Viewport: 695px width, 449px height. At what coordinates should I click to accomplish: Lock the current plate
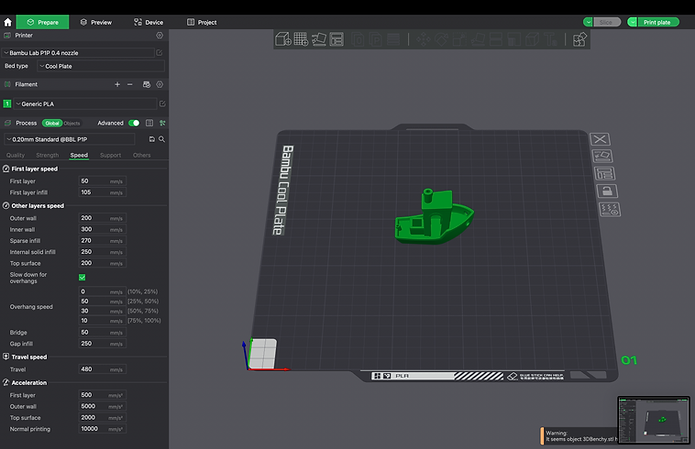tap(607, 191)
